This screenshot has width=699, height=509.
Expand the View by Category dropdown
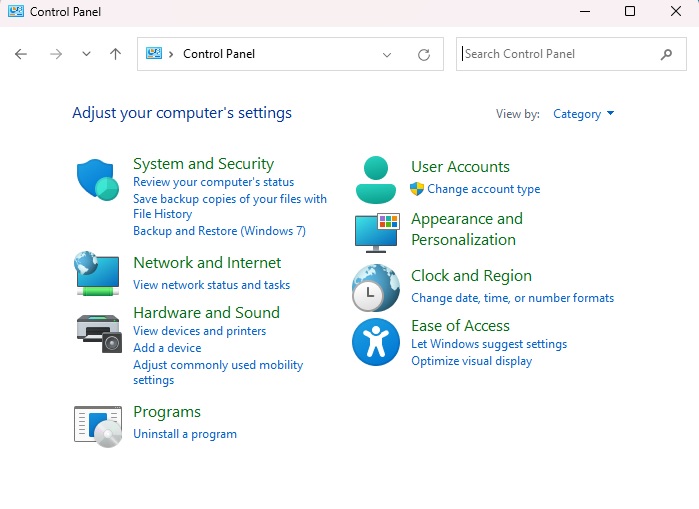(584, 114)
